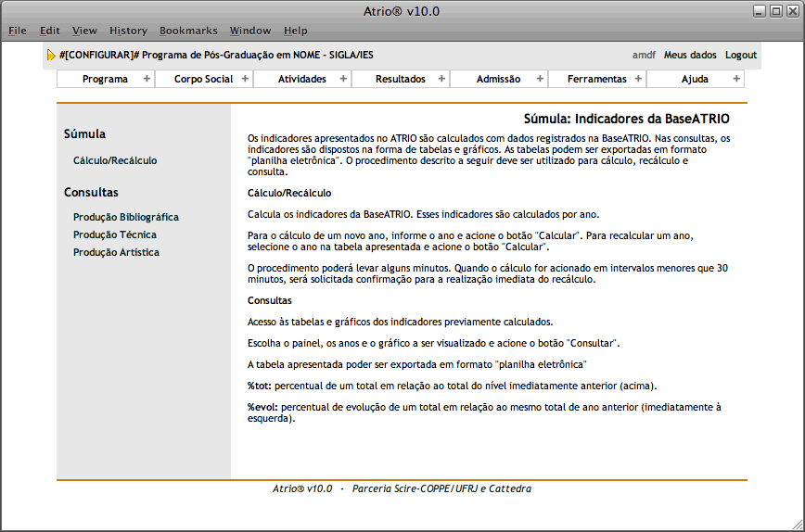
Task: Click the Logout link
Action: point(741,55)
